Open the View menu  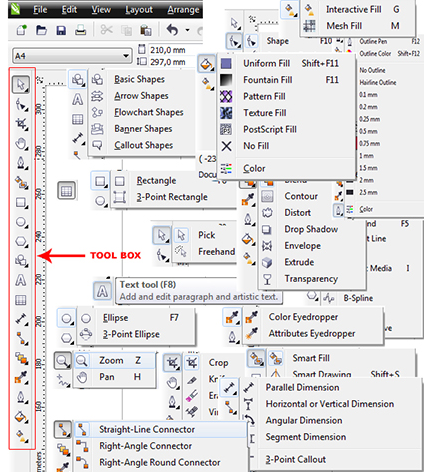(101, 10)
